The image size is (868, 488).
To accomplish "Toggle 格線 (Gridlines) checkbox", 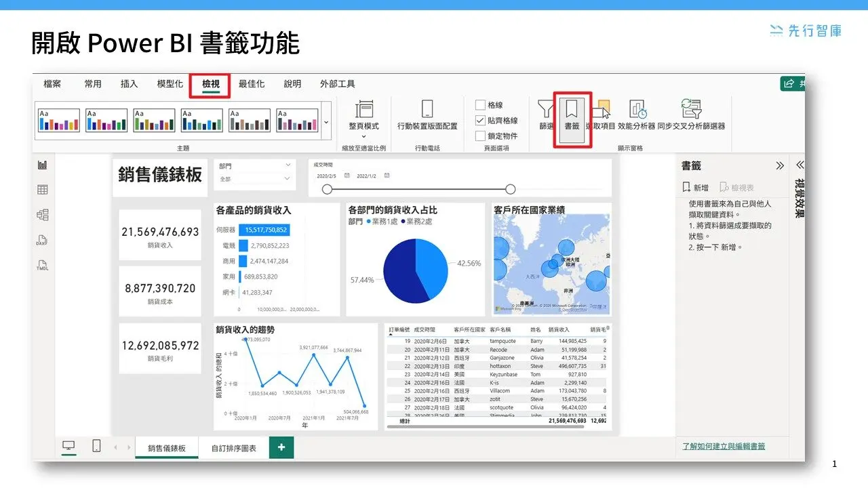I will (x=480, y=105).
